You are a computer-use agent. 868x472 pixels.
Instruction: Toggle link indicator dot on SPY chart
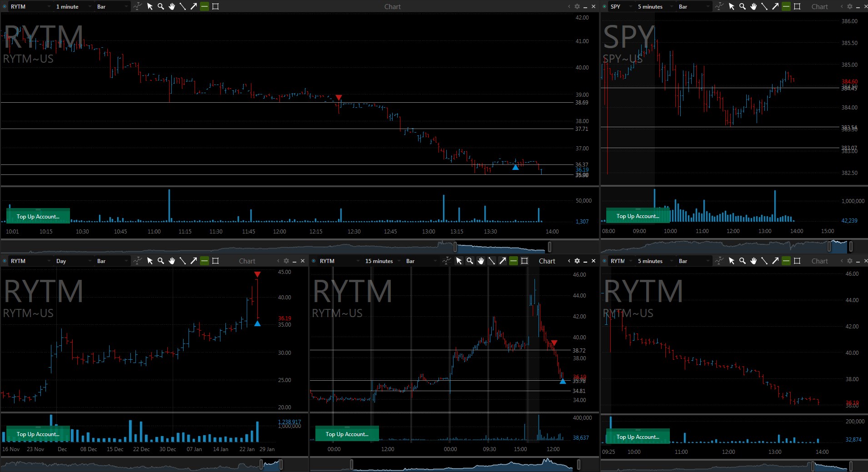[x=604, y=6]
